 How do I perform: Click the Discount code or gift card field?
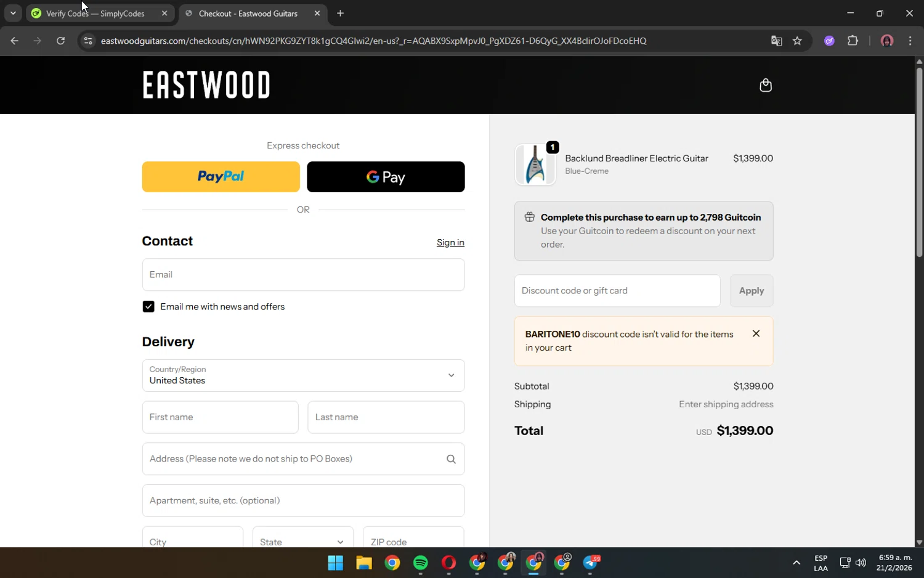(617, 291)
